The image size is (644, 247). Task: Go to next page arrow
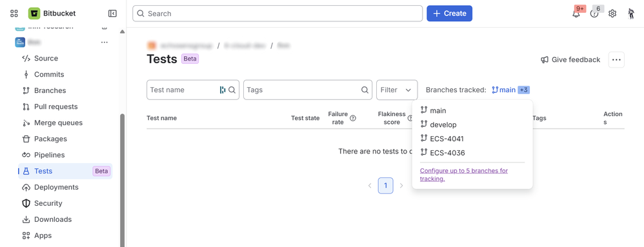(x=401, y=186)
